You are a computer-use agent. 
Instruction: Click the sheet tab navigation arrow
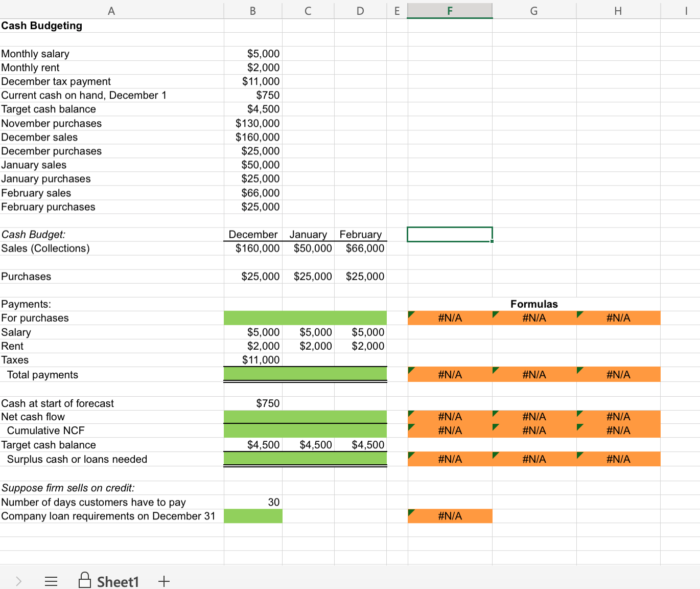click(x=18, y=581)
